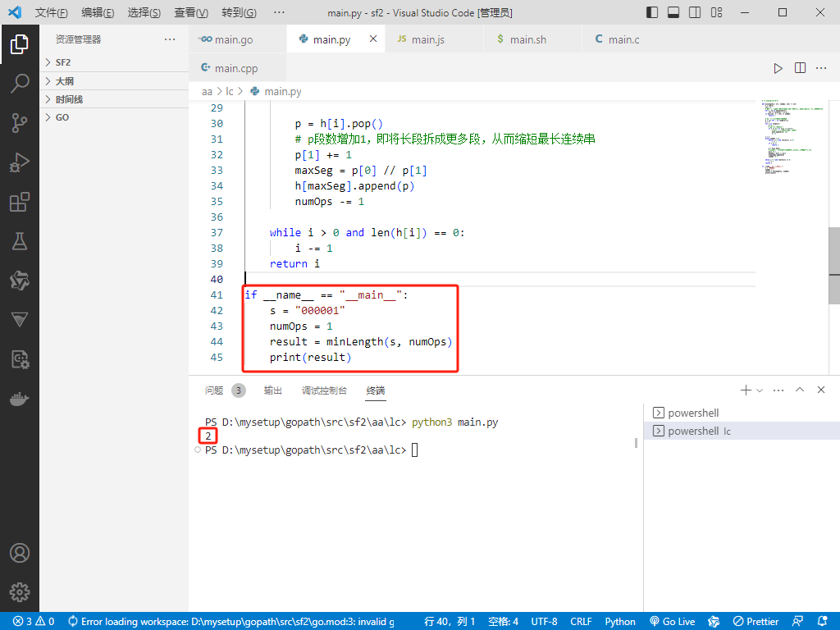Image resolution: width=840 pixels, height=630 pixels.
Task: Open the notifications bell icon
Action: [823, 622]
